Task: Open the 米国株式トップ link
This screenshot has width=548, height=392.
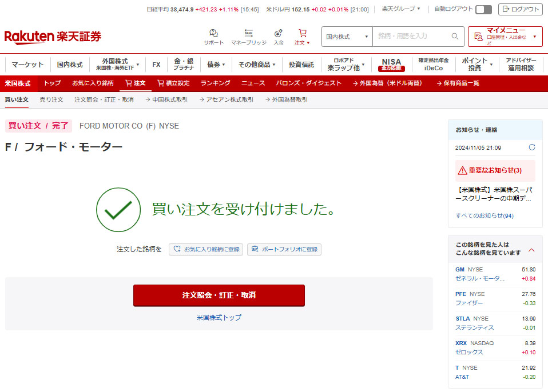Action: coord(219,318)
